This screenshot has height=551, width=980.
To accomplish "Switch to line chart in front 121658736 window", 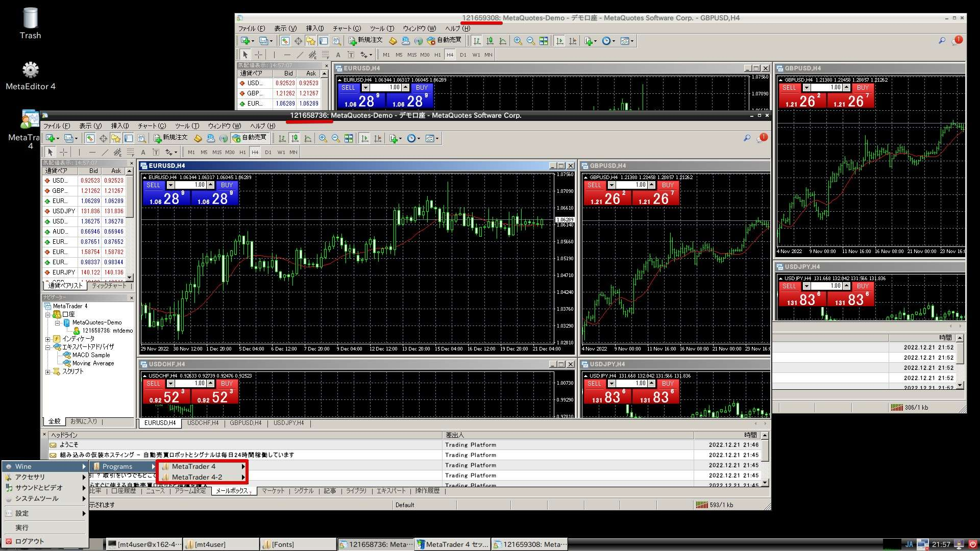I will [x=308, y=138].
